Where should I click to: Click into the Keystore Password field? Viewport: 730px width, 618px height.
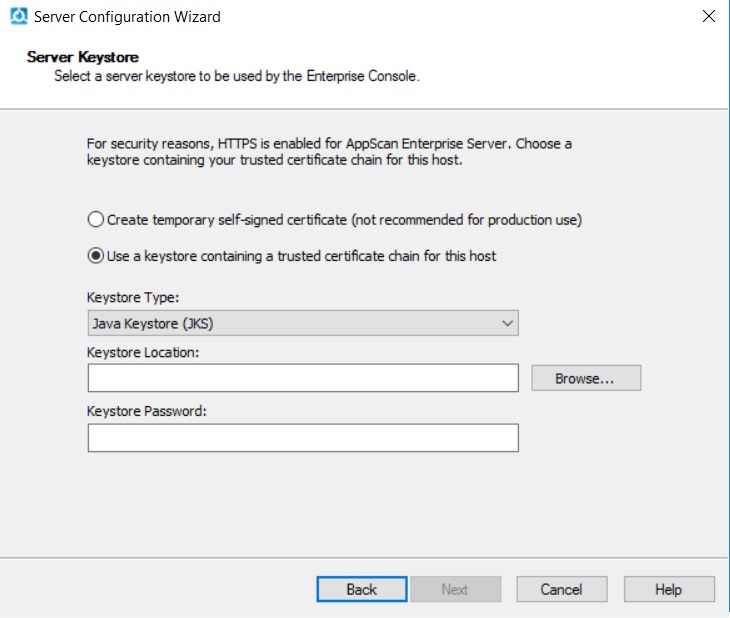pos(303,438)
